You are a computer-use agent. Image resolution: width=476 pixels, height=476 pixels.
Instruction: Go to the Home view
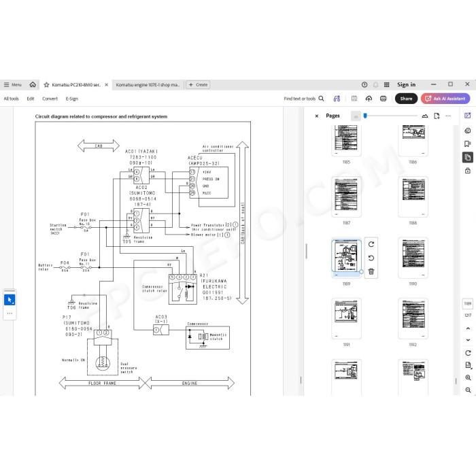(x=33, y=85)
